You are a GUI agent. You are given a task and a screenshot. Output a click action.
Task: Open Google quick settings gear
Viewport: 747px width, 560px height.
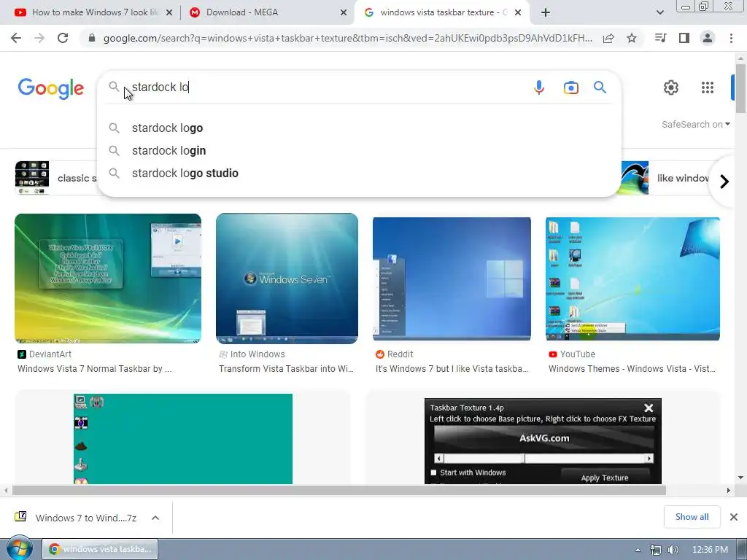[x=671, y=87]
